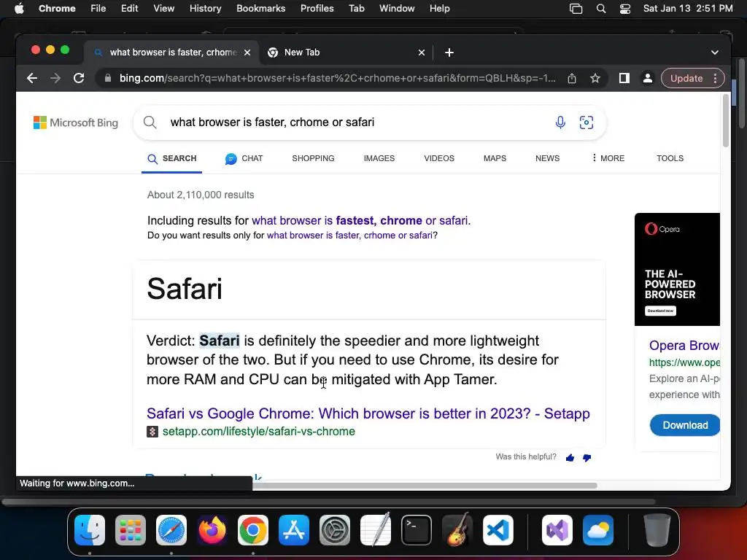Open the Profiles menu

pos(317,9)
